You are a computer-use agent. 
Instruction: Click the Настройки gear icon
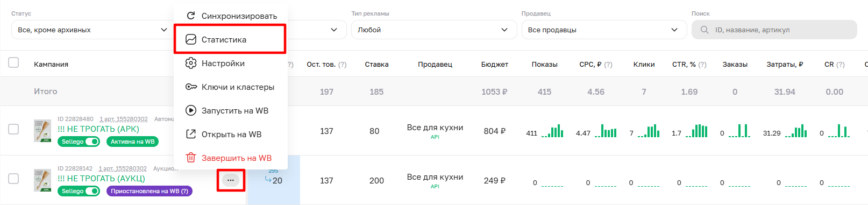191,63
